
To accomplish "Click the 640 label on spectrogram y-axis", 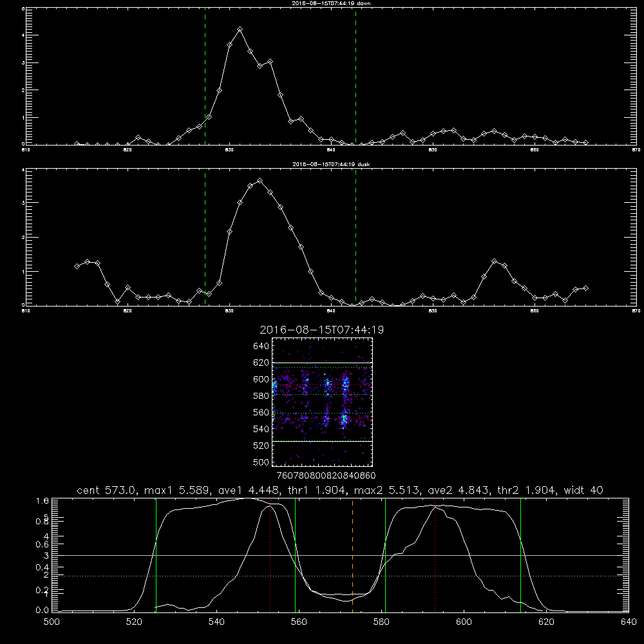I will pos(261,346).
